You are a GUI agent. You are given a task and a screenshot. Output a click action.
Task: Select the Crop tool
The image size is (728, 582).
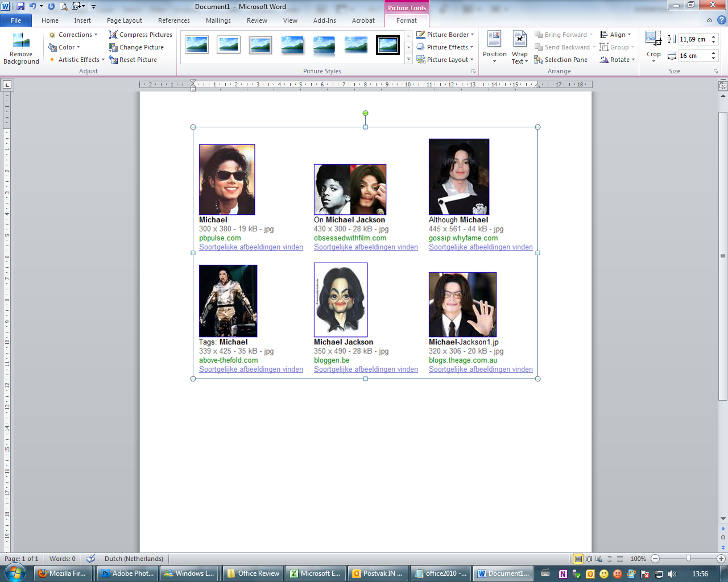653,47
